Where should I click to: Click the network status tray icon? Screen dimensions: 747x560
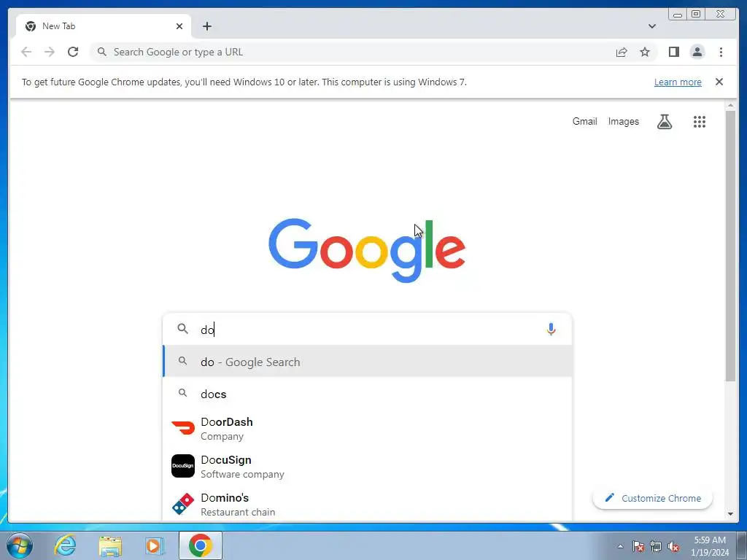pos(656,546)
